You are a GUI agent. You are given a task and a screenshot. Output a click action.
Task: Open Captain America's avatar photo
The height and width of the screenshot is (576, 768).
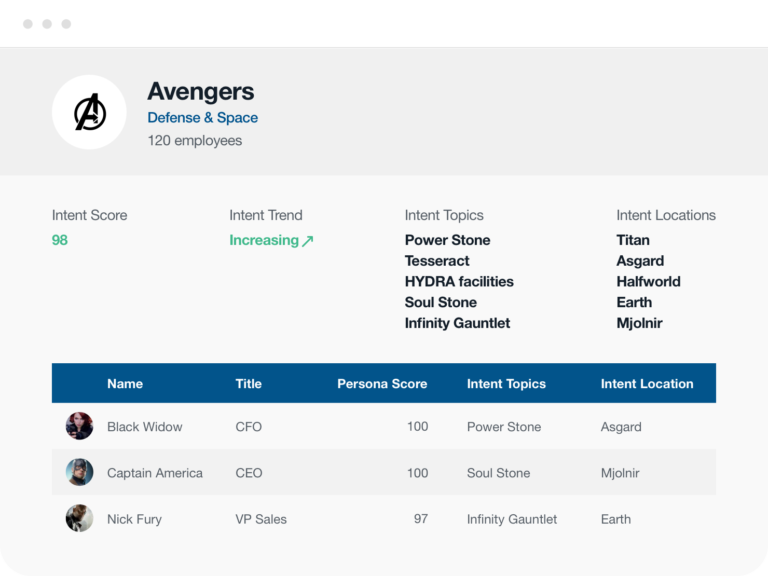coord(79,472)
